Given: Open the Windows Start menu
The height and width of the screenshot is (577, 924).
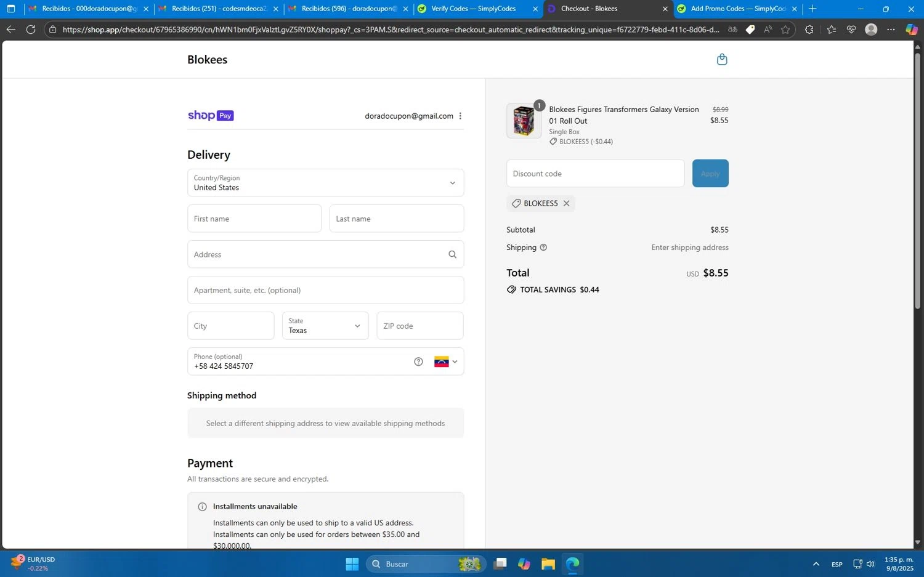Looking at the screenshot, I should click(352, 564).
